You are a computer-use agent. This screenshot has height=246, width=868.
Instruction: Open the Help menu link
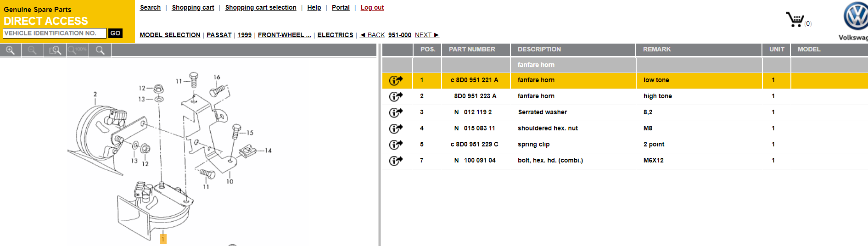(314, 7)
